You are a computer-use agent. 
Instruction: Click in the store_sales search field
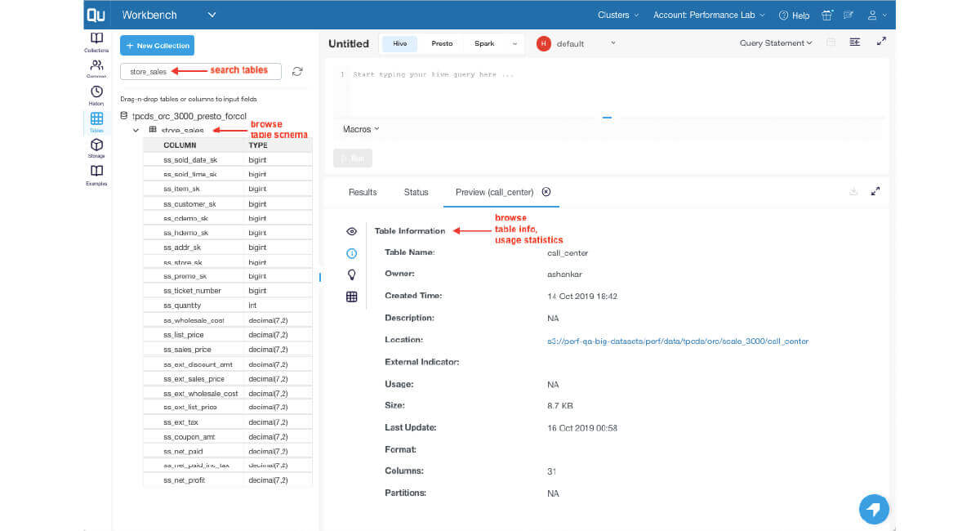click(201, 72)
